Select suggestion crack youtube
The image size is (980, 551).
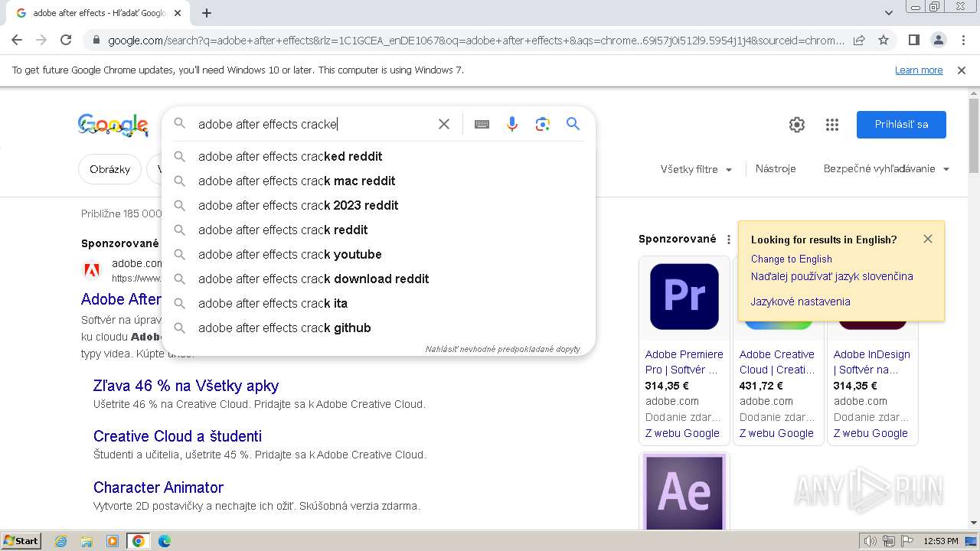coord(378,254)
